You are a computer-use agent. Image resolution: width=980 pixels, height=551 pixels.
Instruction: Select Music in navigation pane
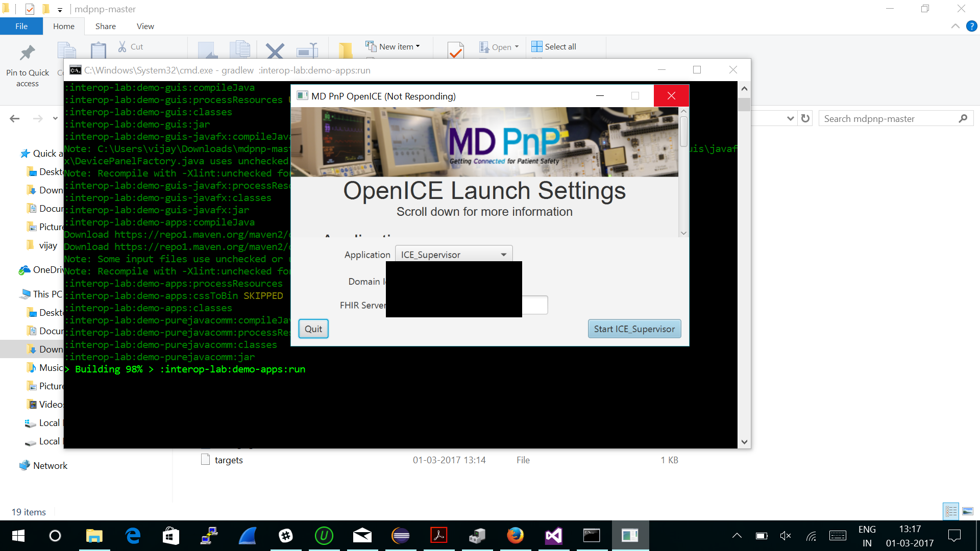coord(44,368)
